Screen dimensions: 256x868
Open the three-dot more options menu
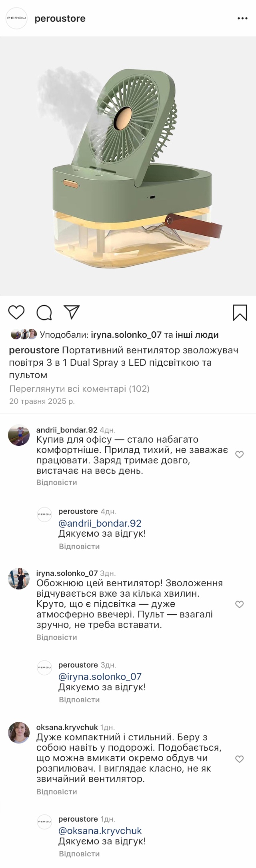coord(242,18)
